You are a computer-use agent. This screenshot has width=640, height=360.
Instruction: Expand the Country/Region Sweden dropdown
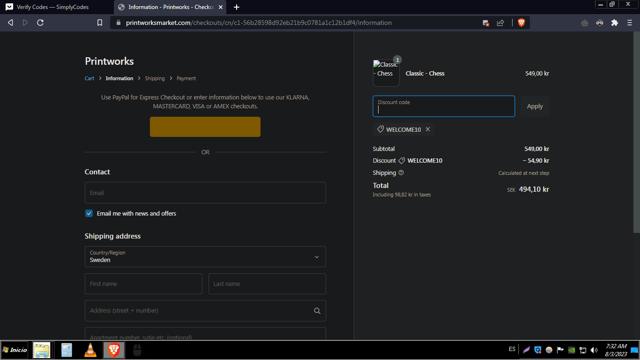point(205,257)
